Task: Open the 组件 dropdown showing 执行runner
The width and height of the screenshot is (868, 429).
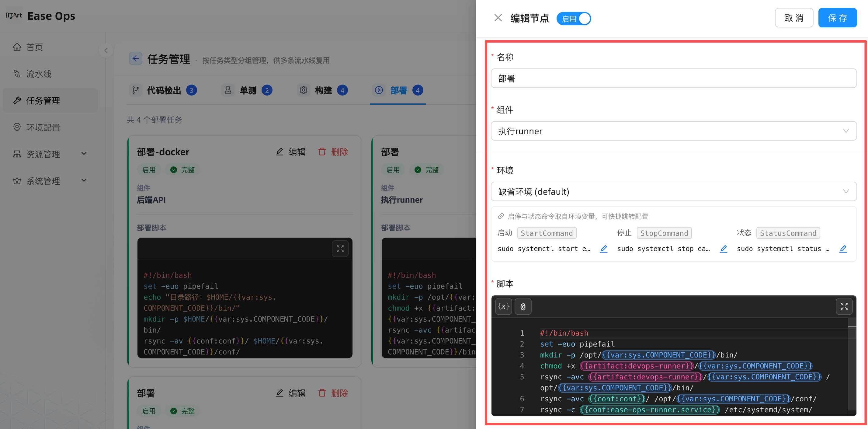Action: coord(674,131)
